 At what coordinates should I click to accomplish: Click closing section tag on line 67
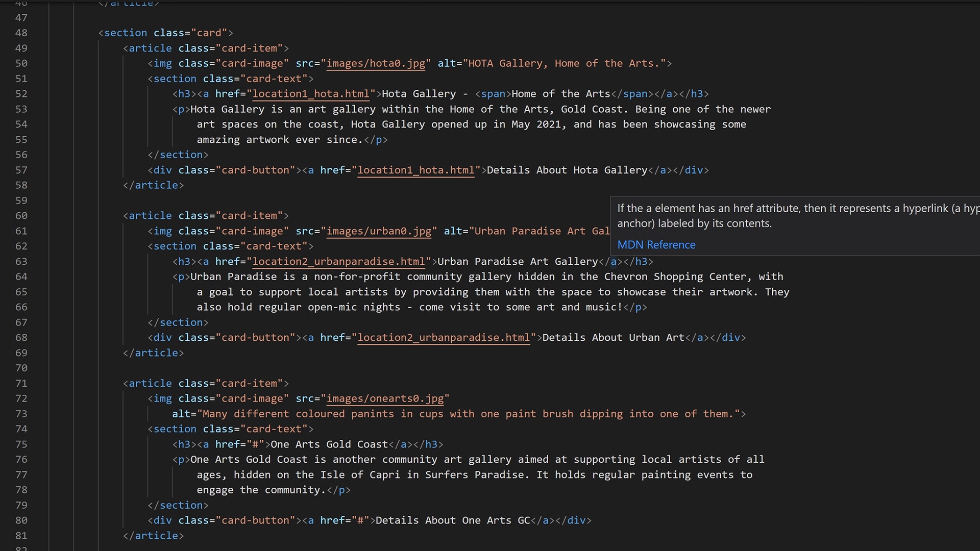pyautogui.click(x=178, y=322)
